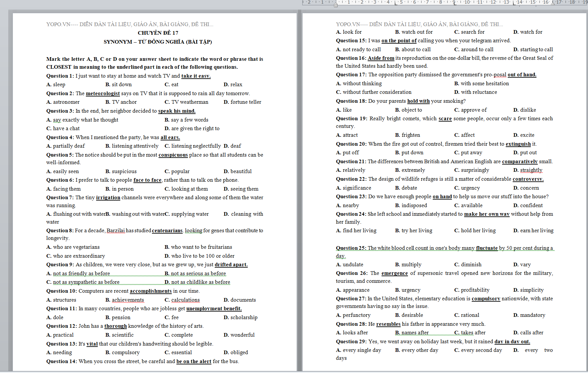Click the underlined word 'meteorologist'
Screen dimensions: 588x373
coord(103,93)
